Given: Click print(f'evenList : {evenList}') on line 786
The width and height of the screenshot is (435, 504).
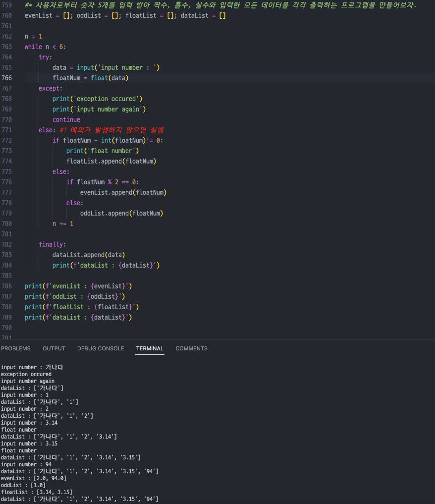Looking at the screenshot, I should 78,286.
